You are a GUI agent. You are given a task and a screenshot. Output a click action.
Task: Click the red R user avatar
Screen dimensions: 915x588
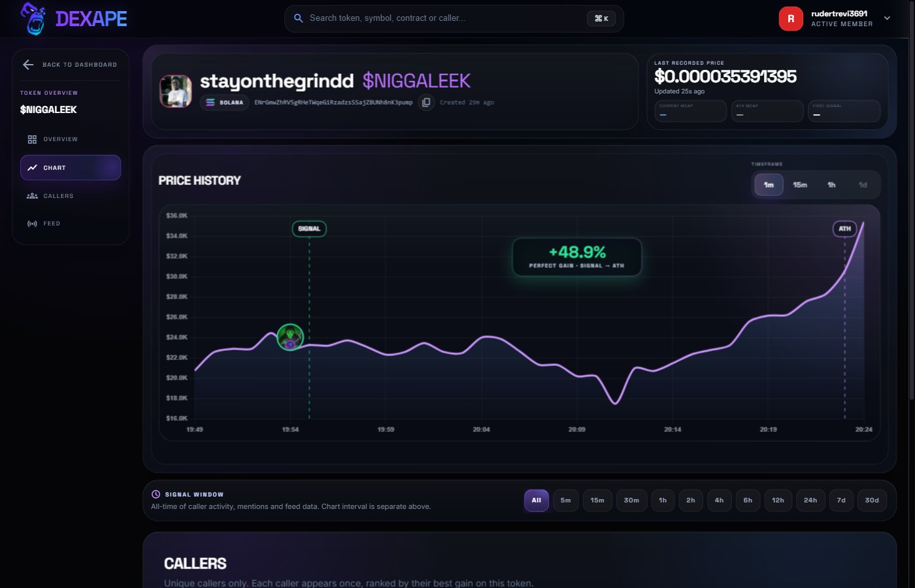pos(791,18)
